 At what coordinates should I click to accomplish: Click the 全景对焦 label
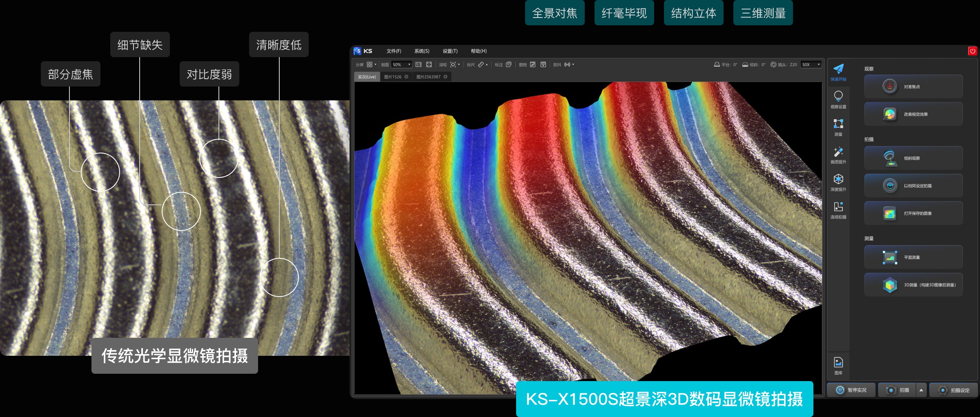click(555, 13)
